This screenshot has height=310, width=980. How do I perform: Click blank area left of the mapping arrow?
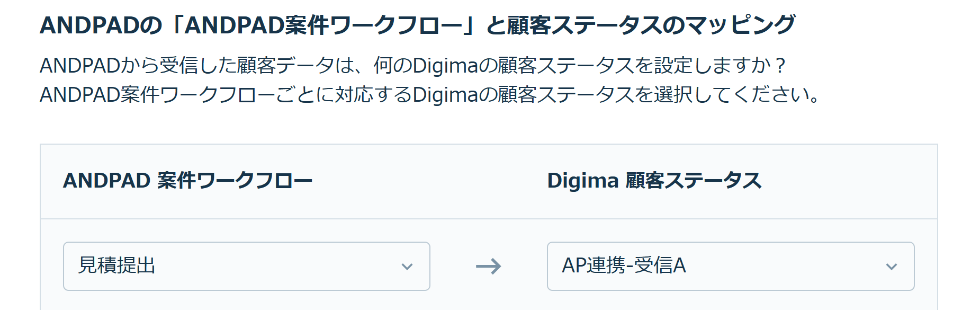pyautogui.click(x=452, y=266)
